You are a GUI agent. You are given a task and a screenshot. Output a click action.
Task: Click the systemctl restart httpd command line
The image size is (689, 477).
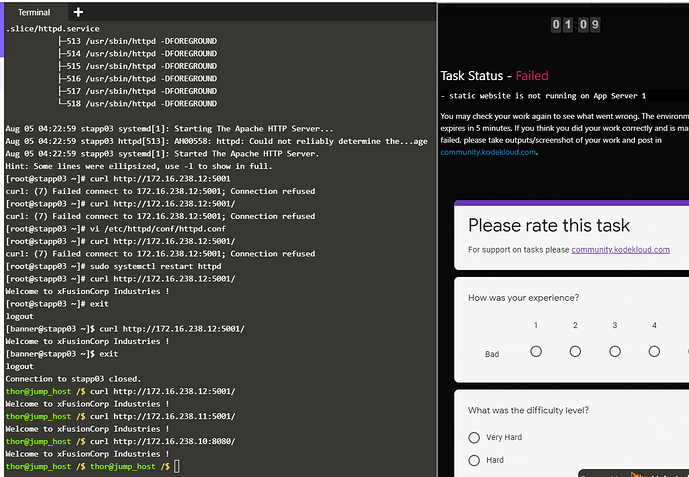[x=113, y=266]
